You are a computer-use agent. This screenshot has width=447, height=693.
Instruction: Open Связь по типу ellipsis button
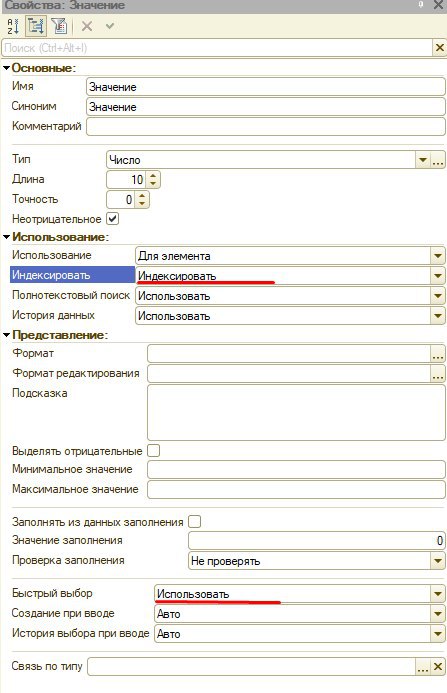(x=423, y=666)
